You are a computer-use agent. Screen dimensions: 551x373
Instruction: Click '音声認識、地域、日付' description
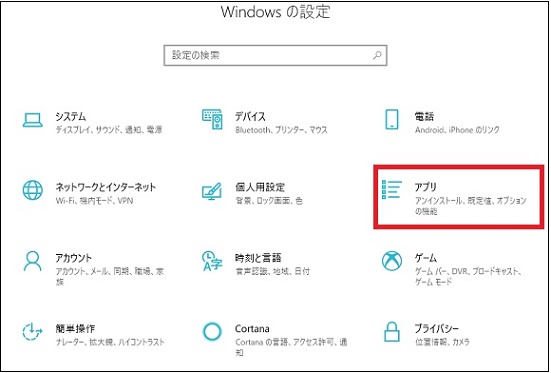coord(272,271)
